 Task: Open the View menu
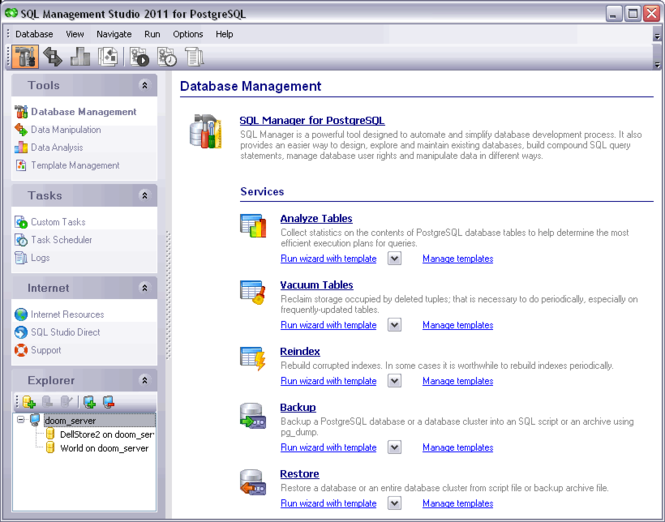coord(75,34)
